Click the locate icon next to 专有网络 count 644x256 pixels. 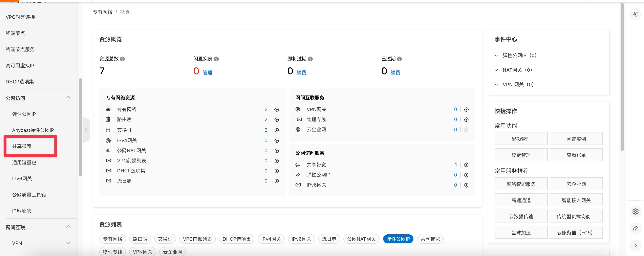(x=277, y=109)
